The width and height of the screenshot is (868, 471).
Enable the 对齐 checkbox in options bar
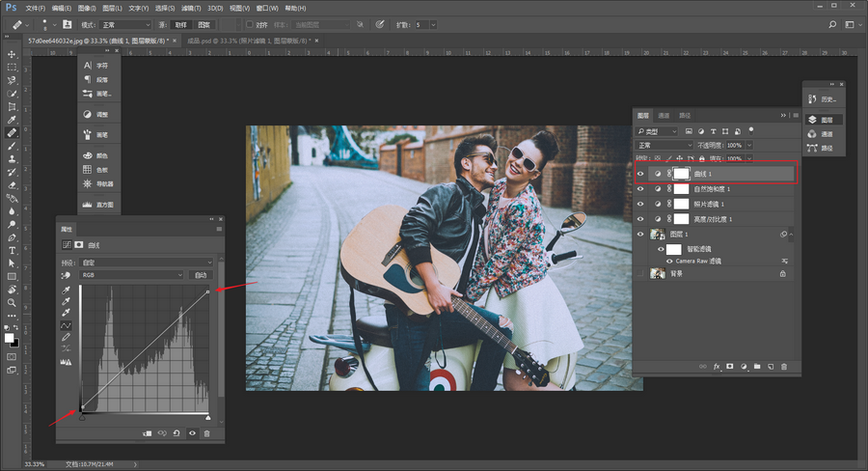250,24
